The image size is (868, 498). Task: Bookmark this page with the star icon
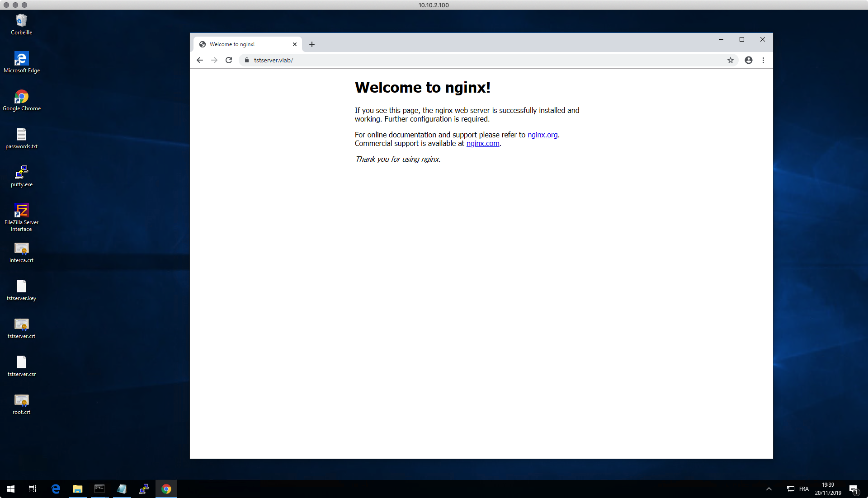[730, 60]
